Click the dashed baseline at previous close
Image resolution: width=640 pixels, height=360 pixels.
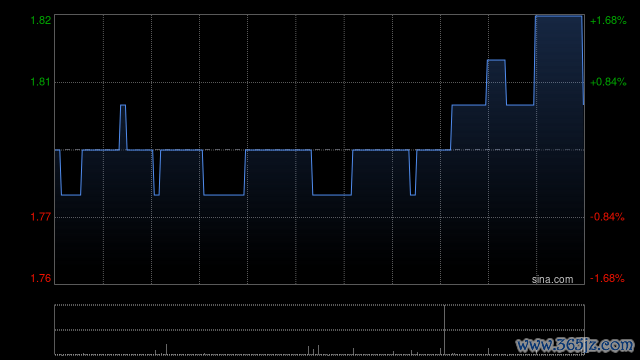click(x=319, y=150)
